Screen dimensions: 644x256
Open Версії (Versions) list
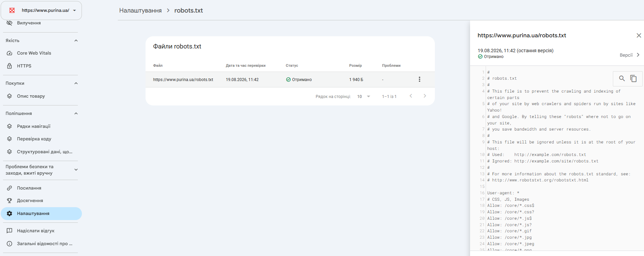coord(626,55)
